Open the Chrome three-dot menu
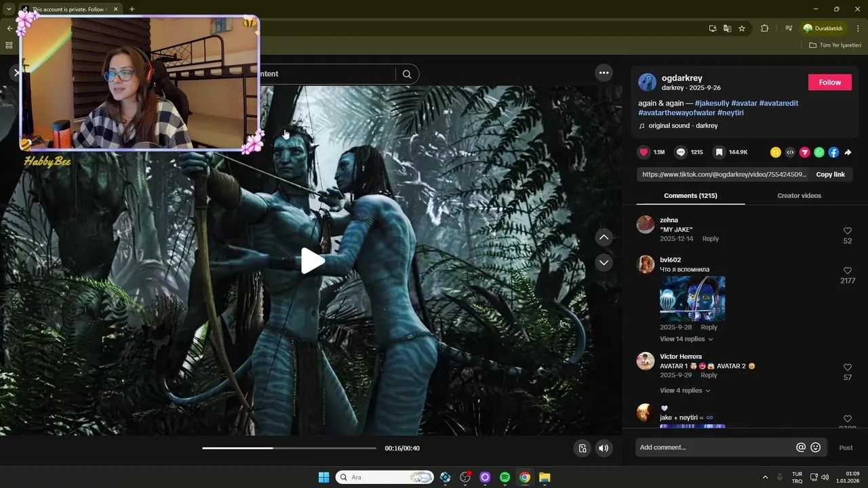The image size is (868, 488). point(858,28)
